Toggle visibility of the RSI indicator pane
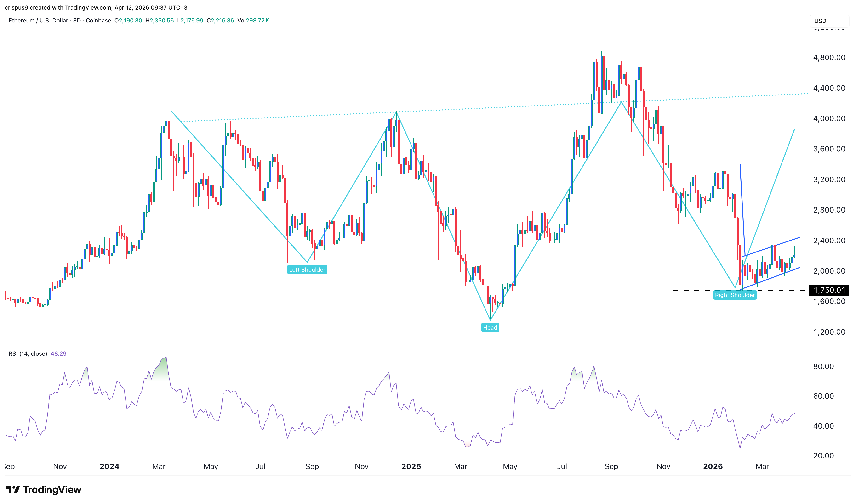 click(28, 353)
